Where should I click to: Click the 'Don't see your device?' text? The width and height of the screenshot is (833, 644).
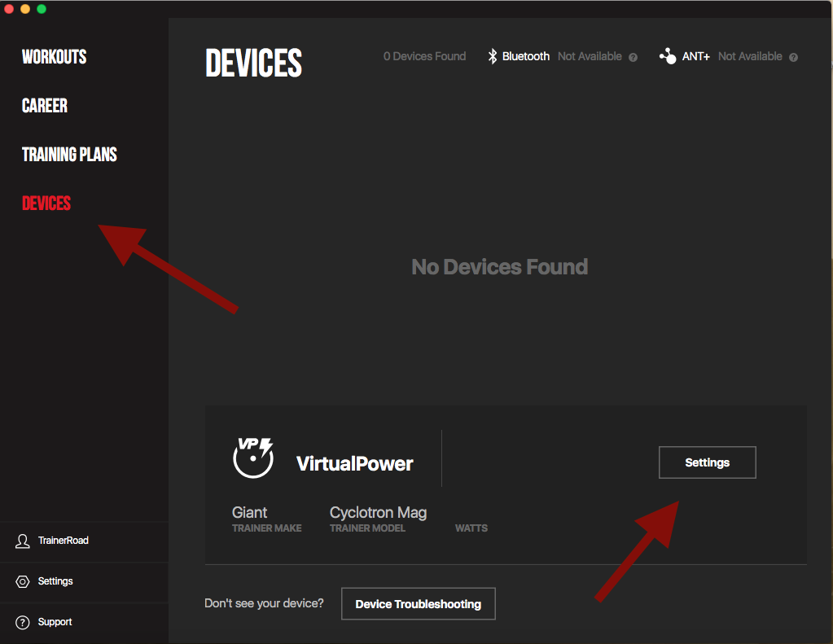(264, 603)
